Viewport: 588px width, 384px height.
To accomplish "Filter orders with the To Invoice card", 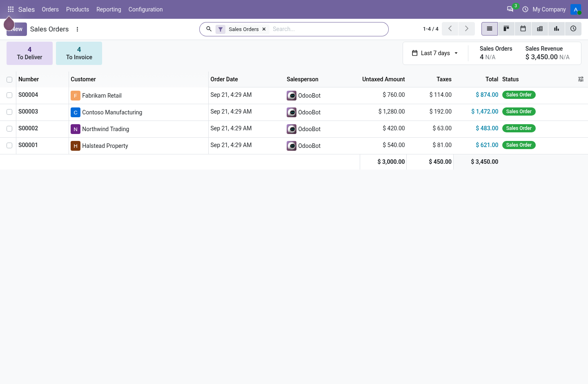I will point(79,53).
